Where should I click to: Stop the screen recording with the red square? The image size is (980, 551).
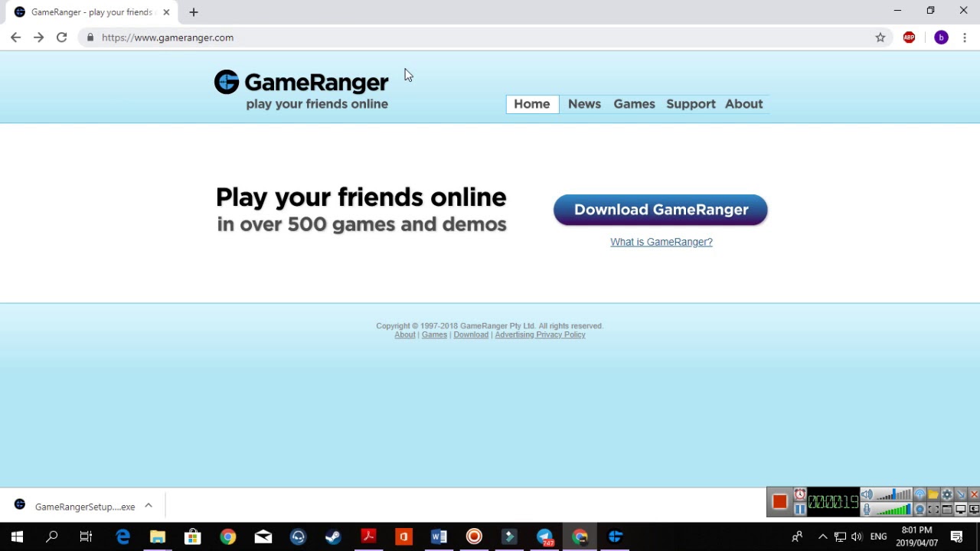pos(779,502)
